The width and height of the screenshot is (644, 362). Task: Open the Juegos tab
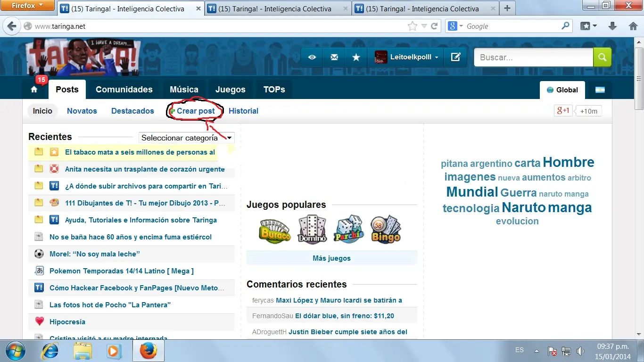tap(231, 90)
